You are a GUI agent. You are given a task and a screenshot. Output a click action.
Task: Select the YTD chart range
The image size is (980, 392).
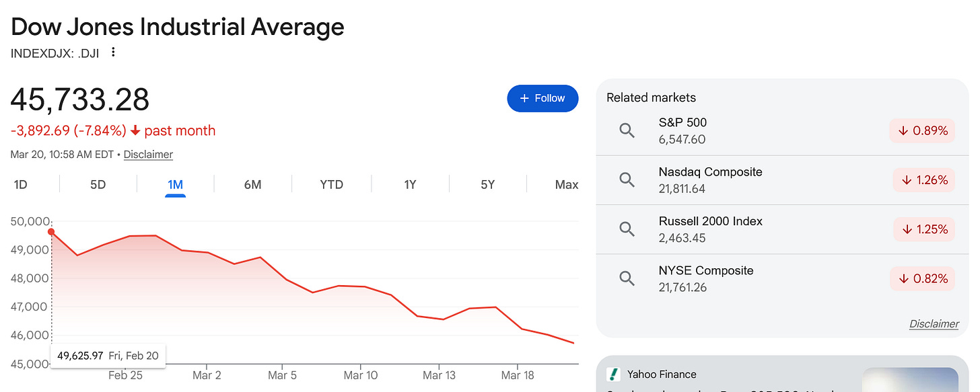tap(331, 184)
